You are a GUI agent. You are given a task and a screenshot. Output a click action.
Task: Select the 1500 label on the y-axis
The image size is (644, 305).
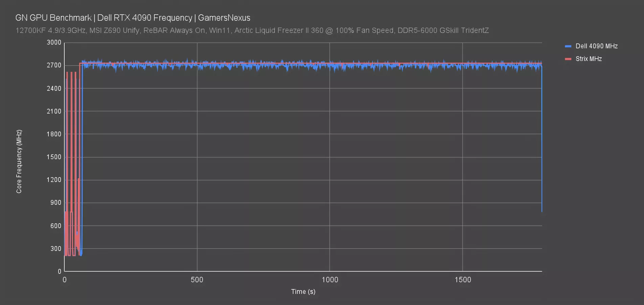coord(54,157)
